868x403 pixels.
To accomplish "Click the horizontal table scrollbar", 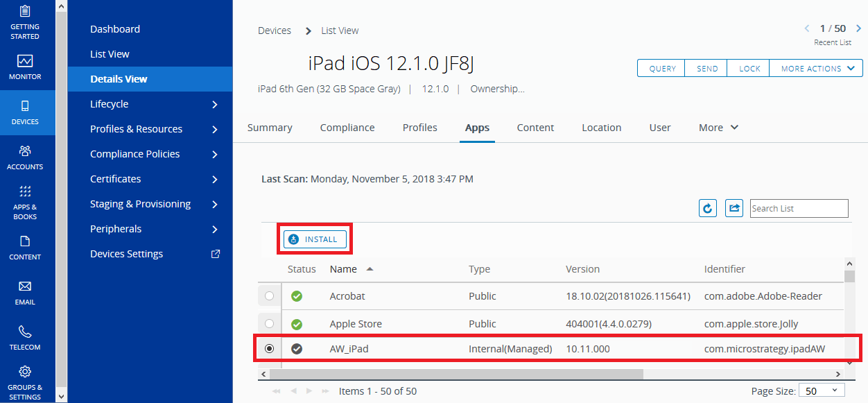I will [456, 374].
